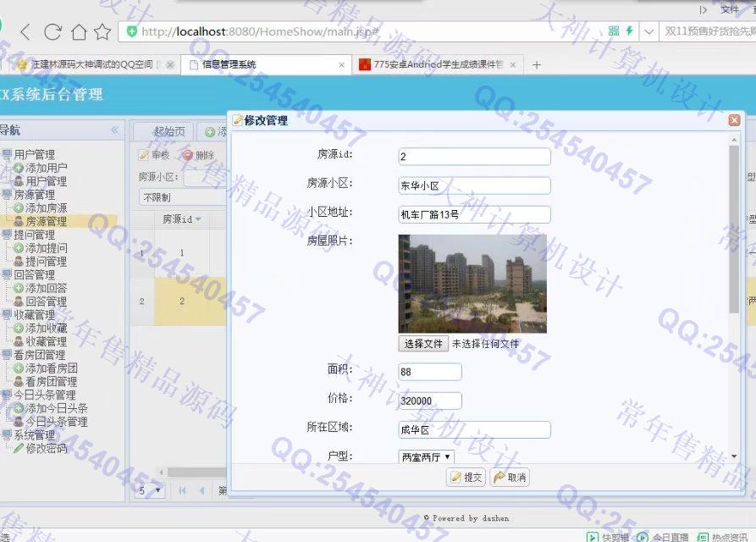Click the lightning speed-mode icon

[629, 30]
